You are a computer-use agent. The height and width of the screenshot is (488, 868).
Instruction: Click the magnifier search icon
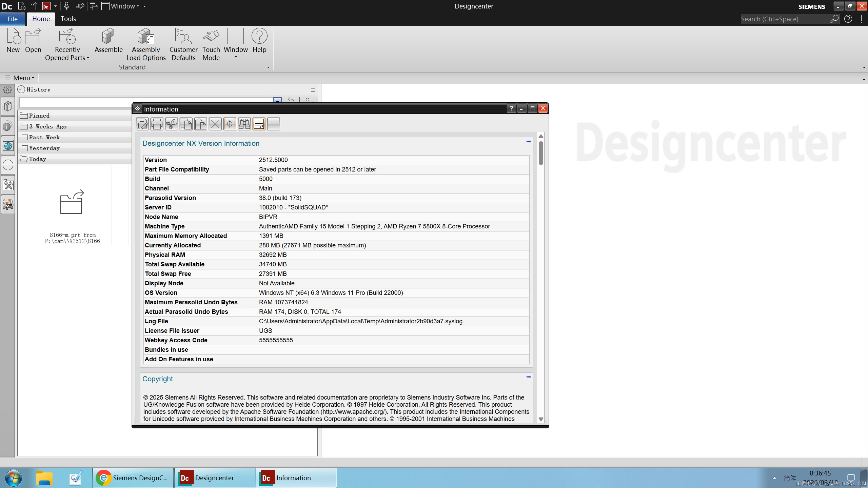point(834,19)
